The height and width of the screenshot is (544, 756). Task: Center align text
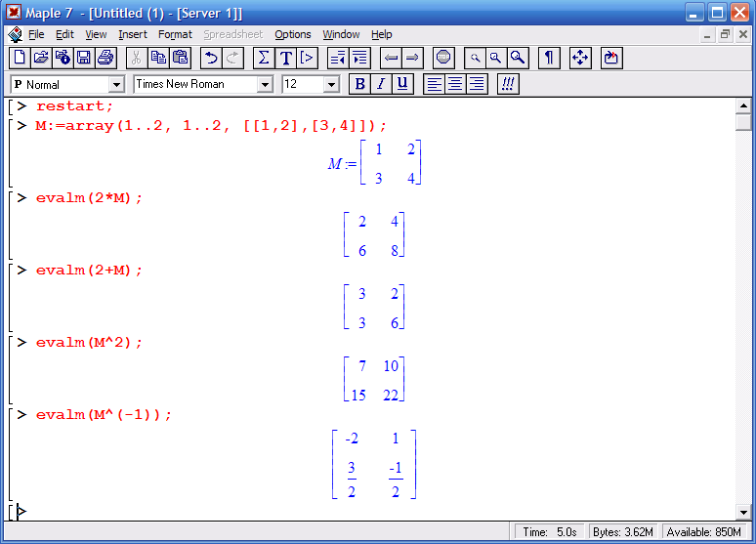tap(455, 84)
